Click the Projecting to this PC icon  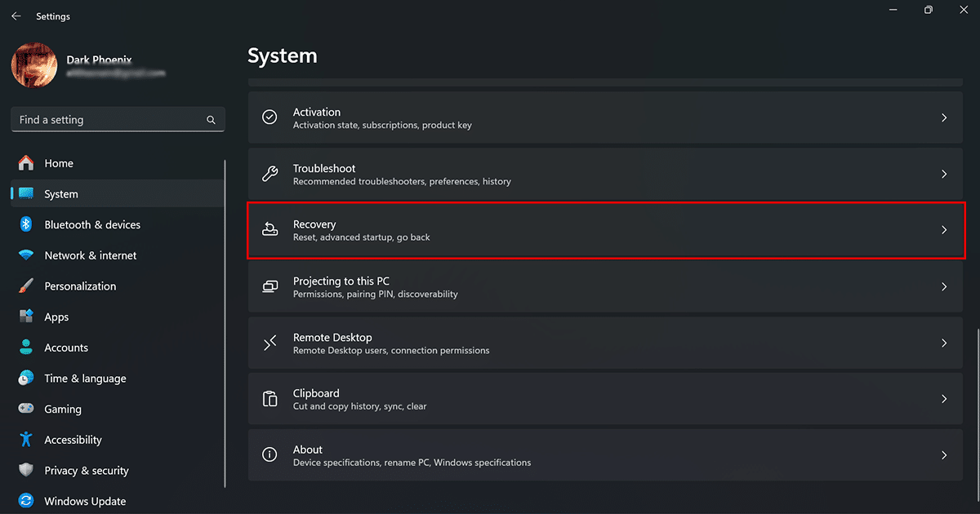(x=269, y=286)
